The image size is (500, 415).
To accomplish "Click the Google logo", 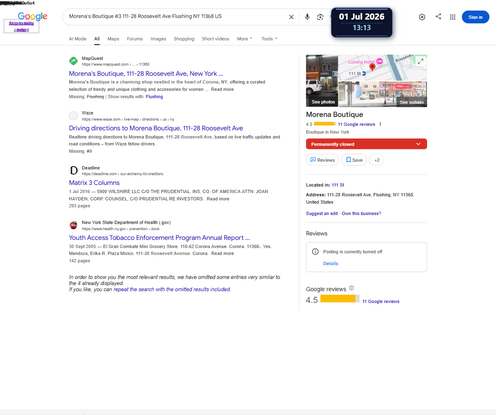I will pos(32,16).
